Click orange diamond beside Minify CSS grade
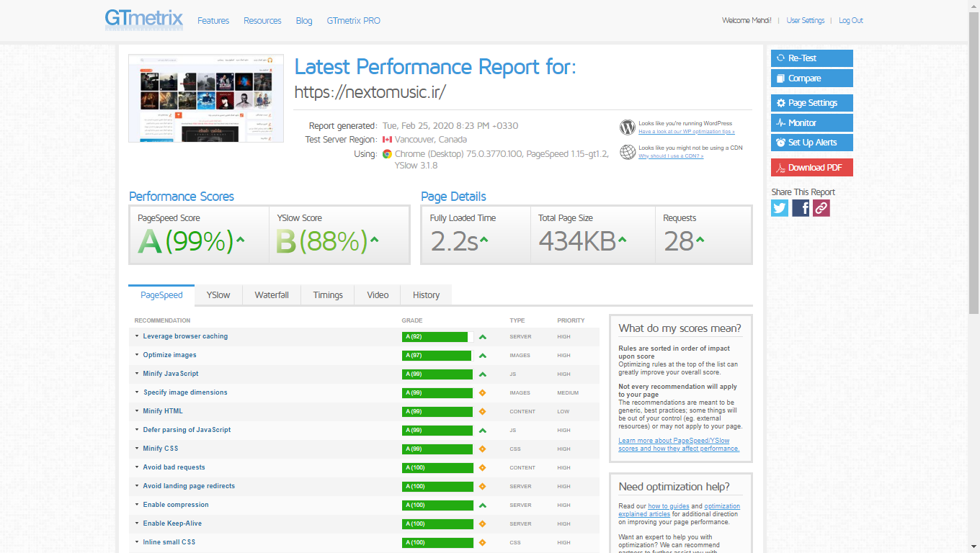The image size is (980, 553). coord(483,449)
